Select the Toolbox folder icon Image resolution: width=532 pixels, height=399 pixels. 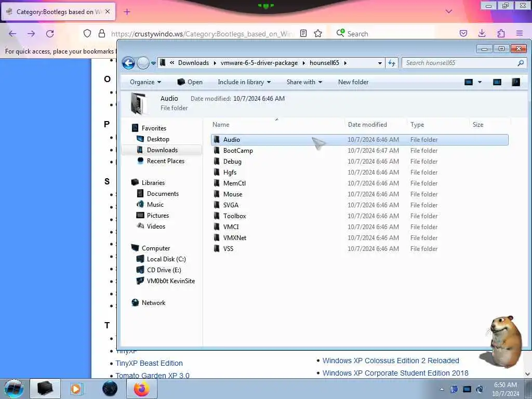point(217,216)
